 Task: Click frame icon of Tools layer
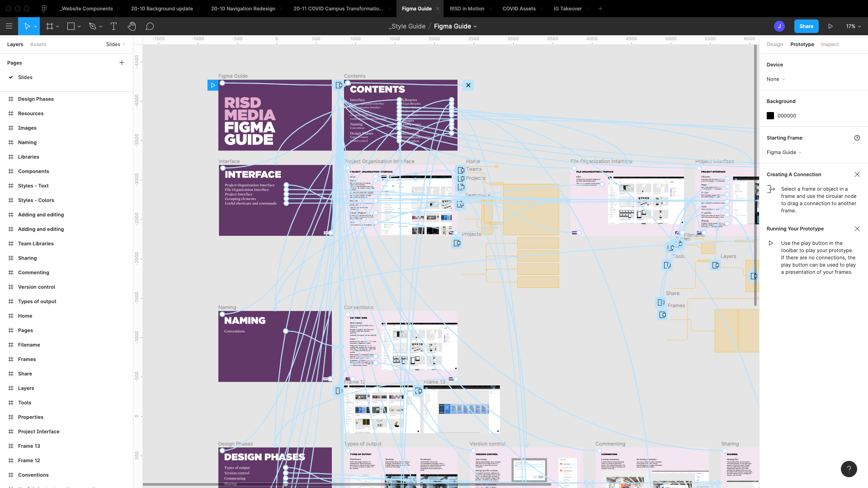[11, 403]
